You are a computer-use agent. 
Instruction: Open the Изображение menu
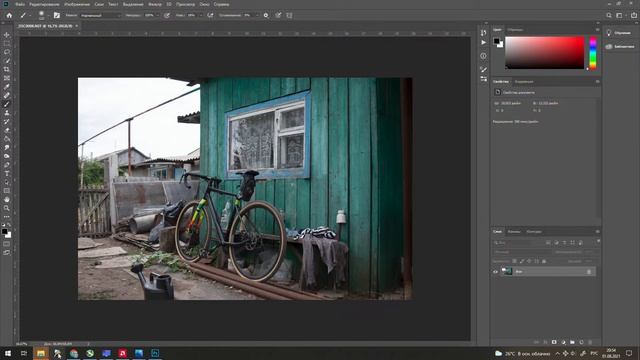[x=77, y=4]
